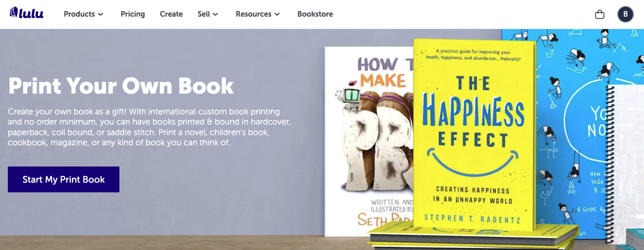
Task: Go to the Pricing page
Action: pyautogui.click(x=133, y=14)
